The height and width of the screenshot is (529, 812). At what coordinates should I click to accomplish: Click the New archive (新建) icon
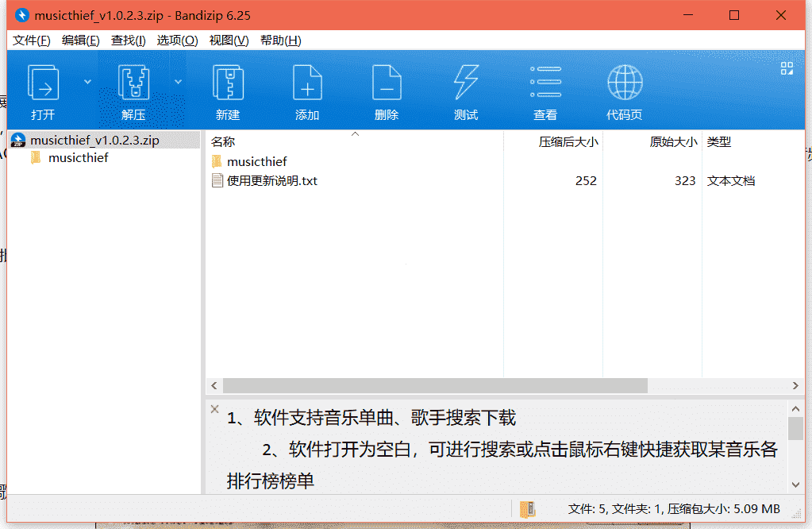[228, 83]
